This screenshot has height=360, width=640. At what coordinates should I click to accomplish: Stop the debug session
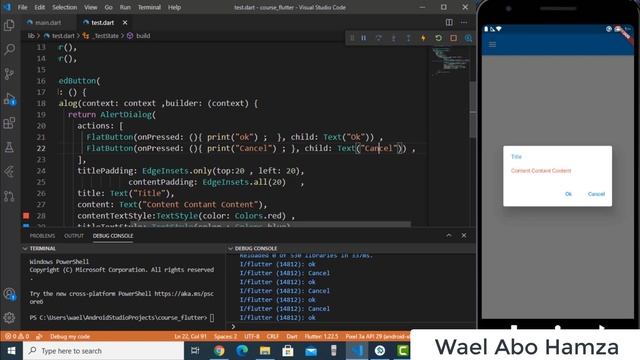(x=453, y=38)
